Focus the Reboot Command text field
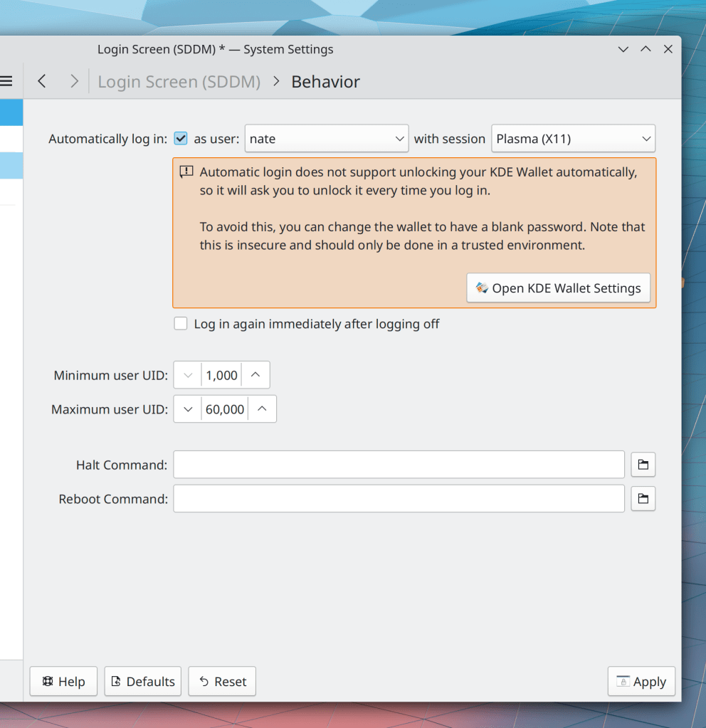This screenshot has width=706, height=728. click(x=399, y=499)
